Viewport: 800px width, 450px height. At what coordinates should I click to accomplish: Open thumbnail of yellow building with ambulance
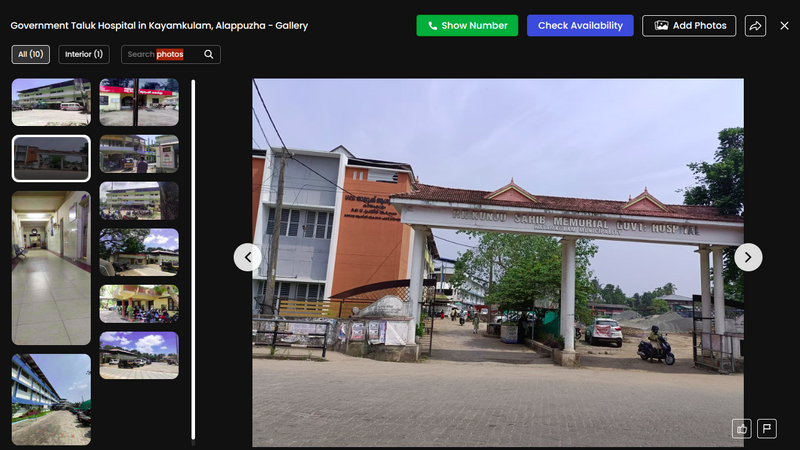pyautogui.click(x=51, y=102)
